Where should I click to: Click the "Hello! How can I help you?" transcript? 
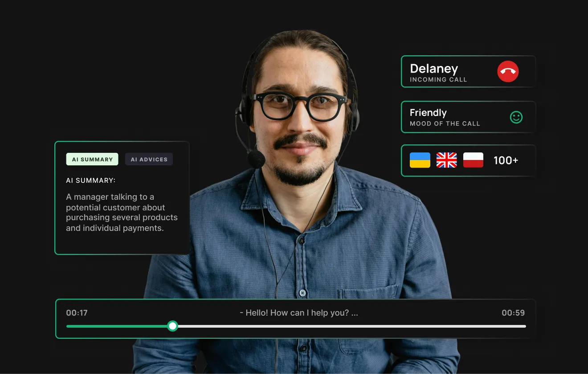(298, 313)
